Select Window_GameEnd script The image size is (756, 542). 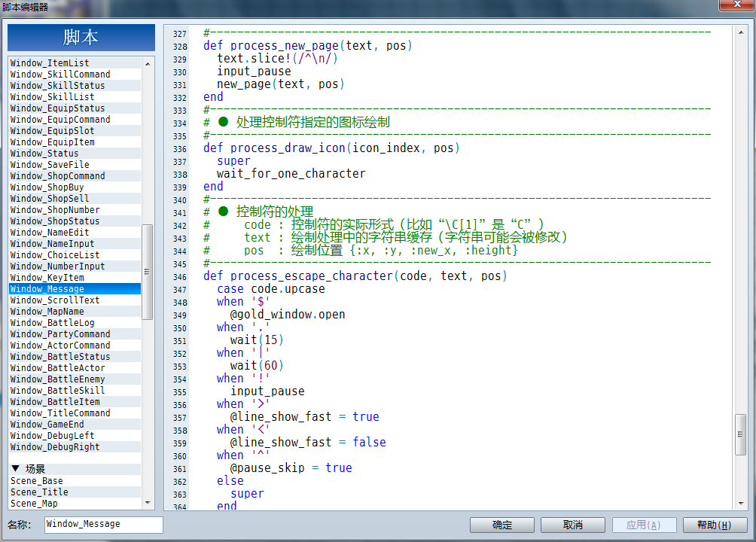pos(75,425)
